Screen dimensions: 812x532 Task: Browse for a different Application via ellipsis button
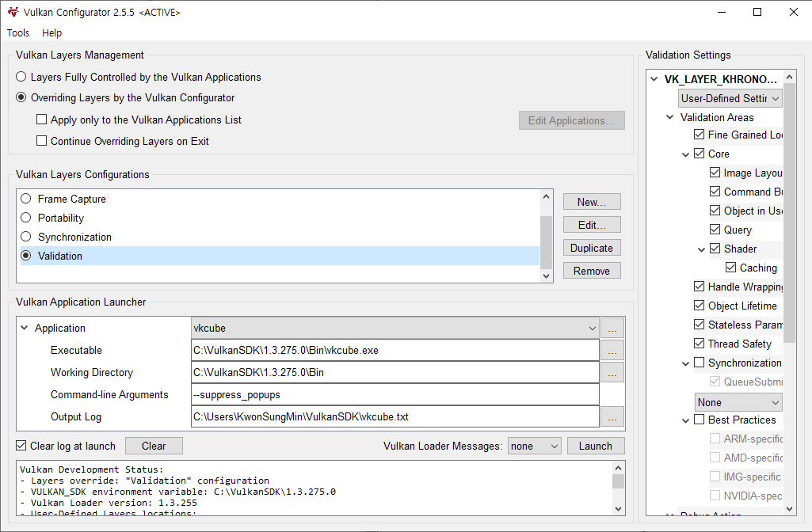(612, 327)
